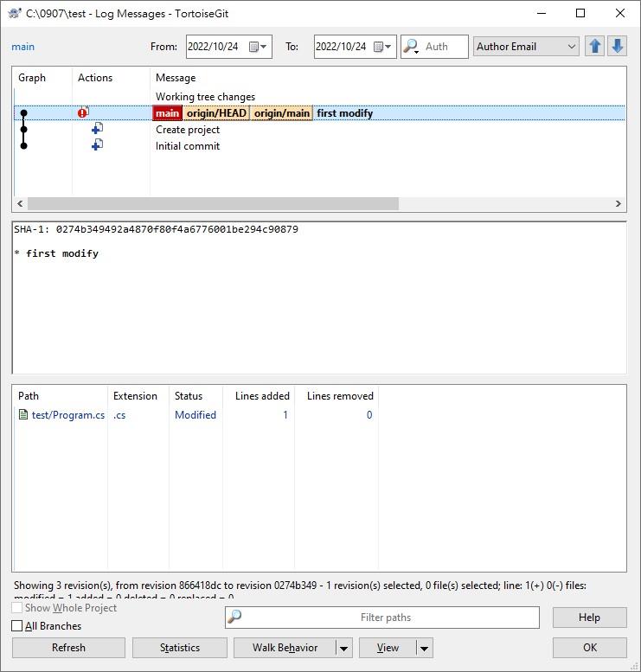Click the added action icon for Create project
The image size is (641, 672).
point(97,129)
